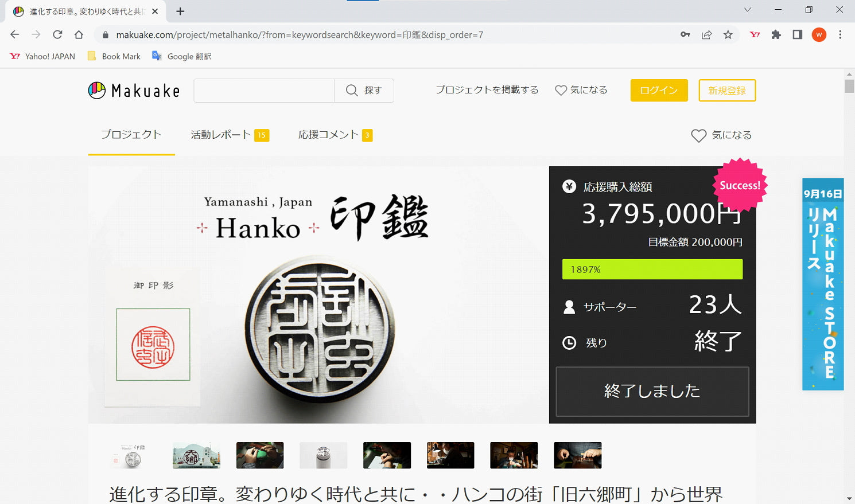Viewport: 855px width, 504px height.
Task: Open the Extensions puzzle icon
Action: pos(776,34)
